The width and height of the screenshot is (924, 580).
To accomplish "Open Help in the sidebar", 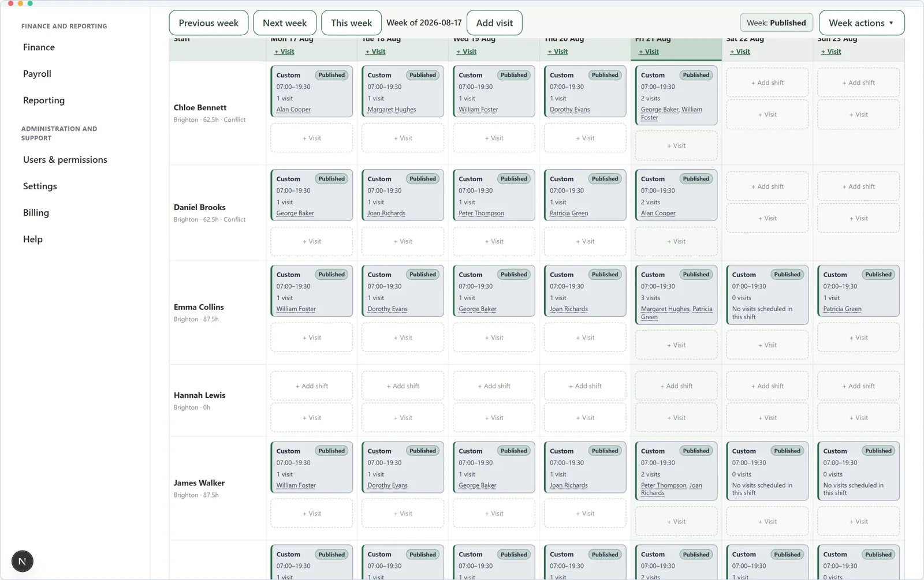I will 33,240.
